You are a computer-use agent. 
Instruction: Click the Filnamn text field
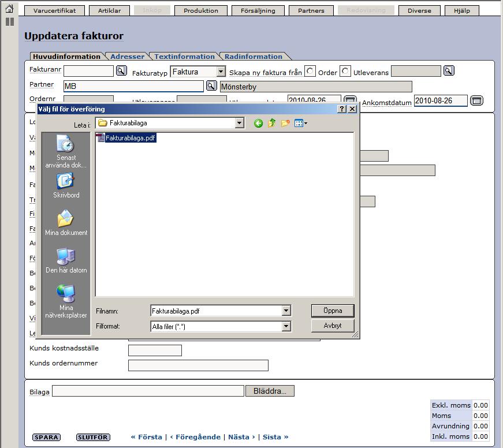[217, 311]
